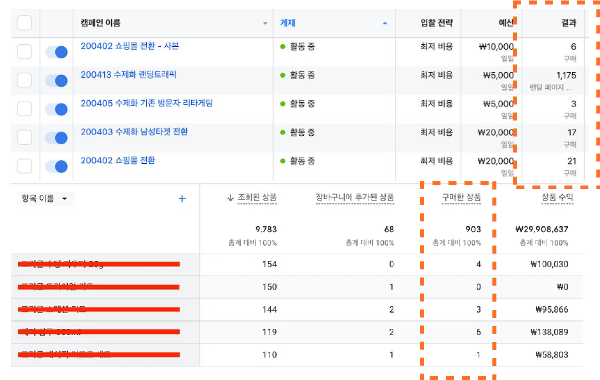
Task: Sort by 게재 column header
Action: pos(288,23)
